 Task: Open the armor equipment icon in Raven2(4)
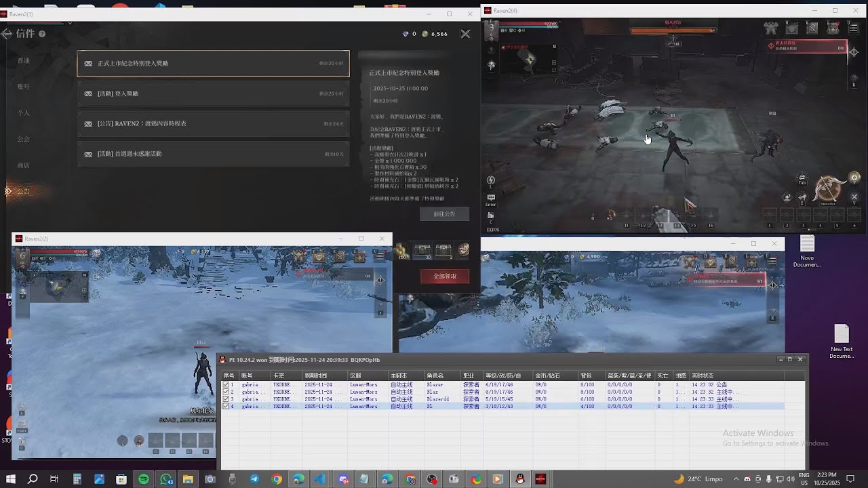771,28
